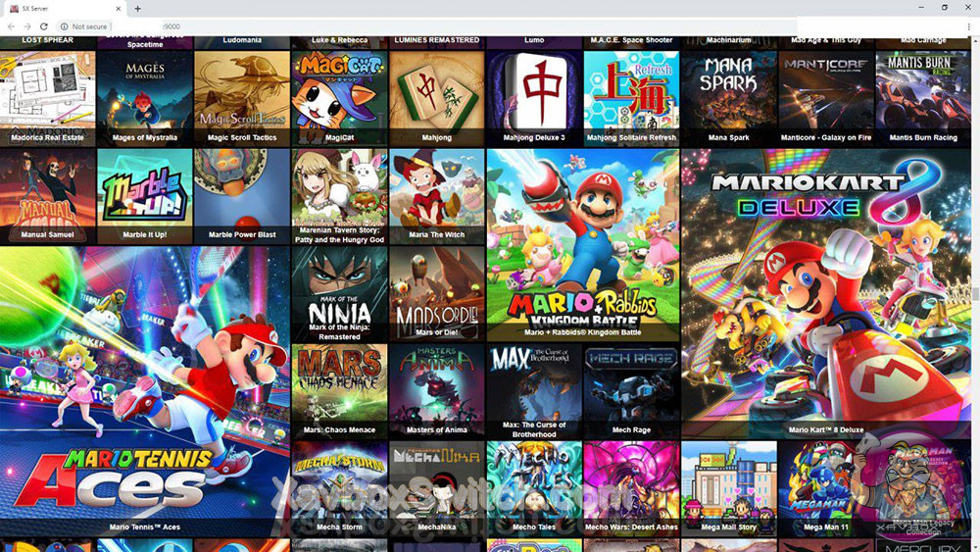
Task: Click the Ludomania label
Action: [x=242, y=40]
